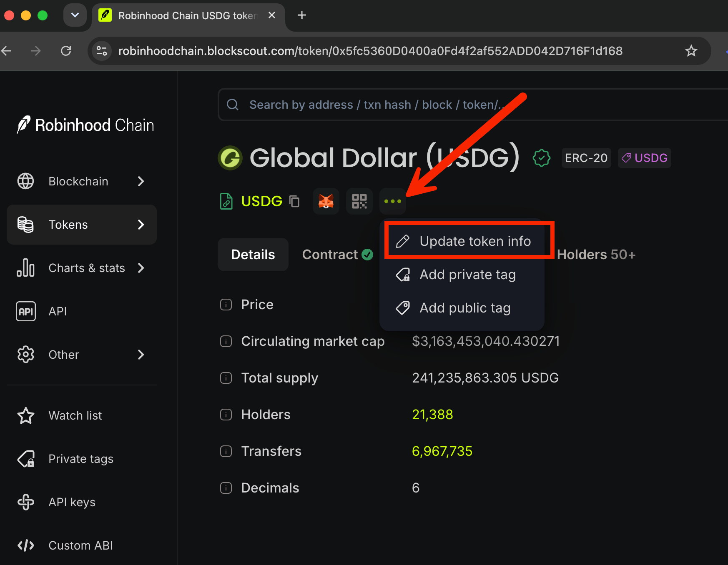Image resolution: width=728 pixels, height=565 pixels.
Task: Expand the Blockchain menu chevron
Action: click(x=141, y=181)
